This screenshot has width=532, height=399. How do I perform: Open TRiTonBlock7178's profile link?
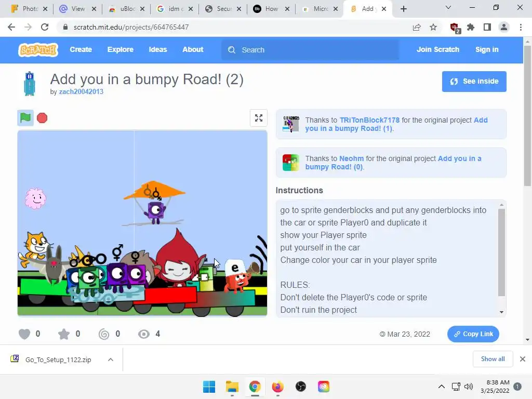click(x=369, y=120)
